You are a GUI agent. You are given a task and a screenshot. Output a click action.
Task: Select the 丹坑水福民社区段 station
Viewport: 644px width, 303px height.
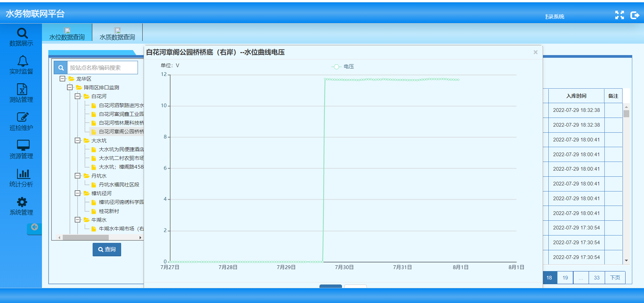(x=119, y=184)
